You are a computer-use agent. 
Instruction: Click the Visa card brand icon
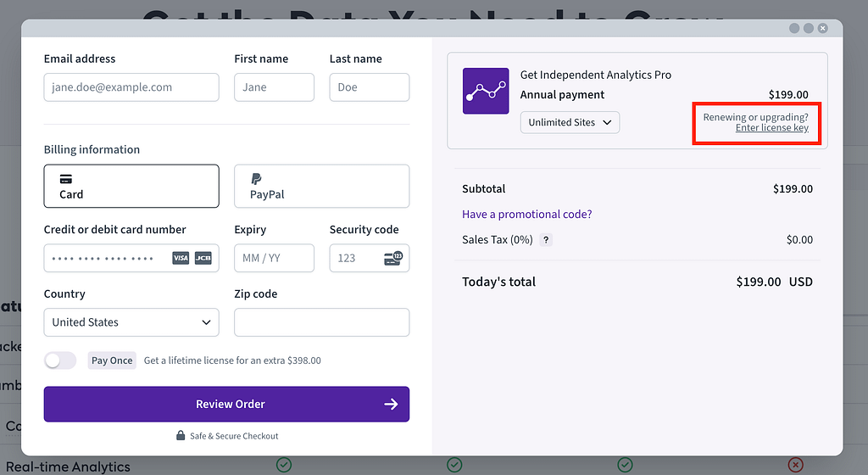181,258
